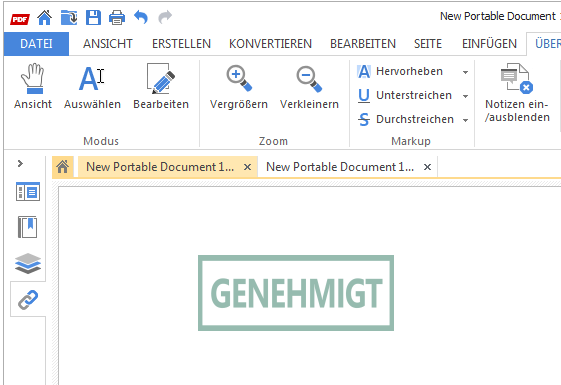The height and width of the screenshot is (385, 561).
Task: Switch to the ERSTELLEN ribbon tab
Action: pyautogui.click(x=181, y=44)
